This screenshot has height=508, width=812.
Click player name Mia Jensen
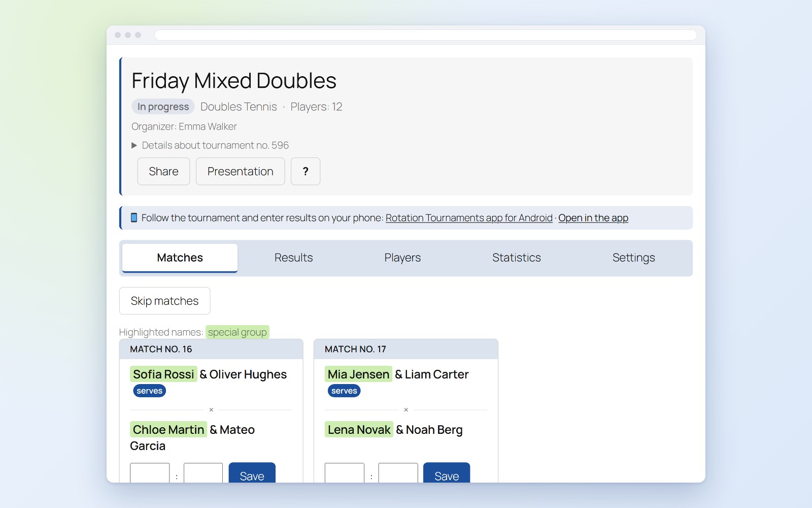[x=358, y=374]
